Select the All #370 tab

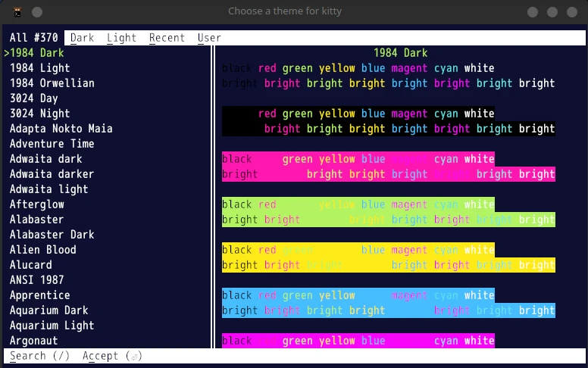(x=36, y=38)
